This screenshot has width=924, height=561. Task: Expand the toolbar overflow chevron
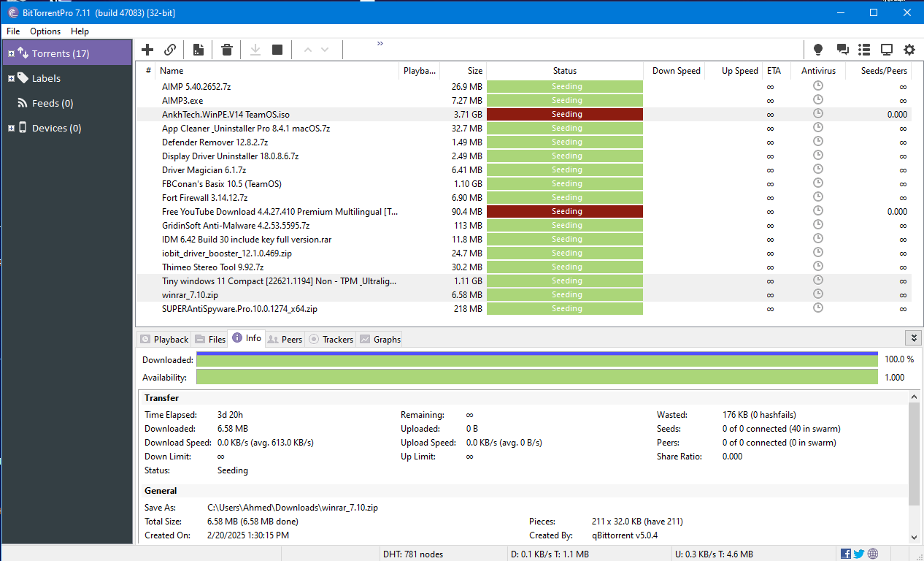pos(380,44)
